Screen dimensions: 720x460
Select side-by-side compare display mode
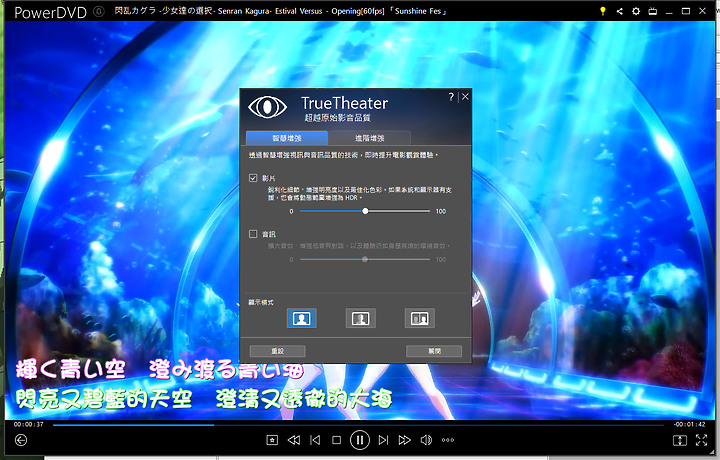point(420,318)
